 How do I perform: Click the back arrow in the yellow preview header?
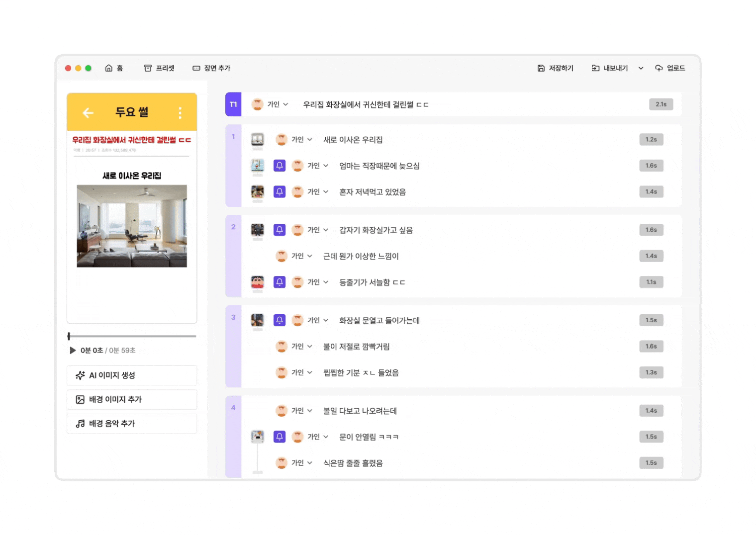pyautogui.click(x=88, y=113)
